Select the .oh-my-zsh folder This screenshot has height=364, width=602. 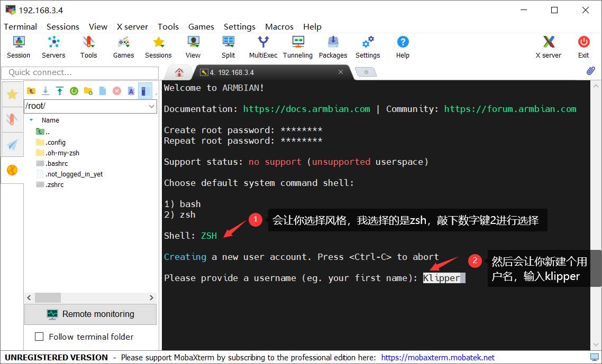pos(58,153)
